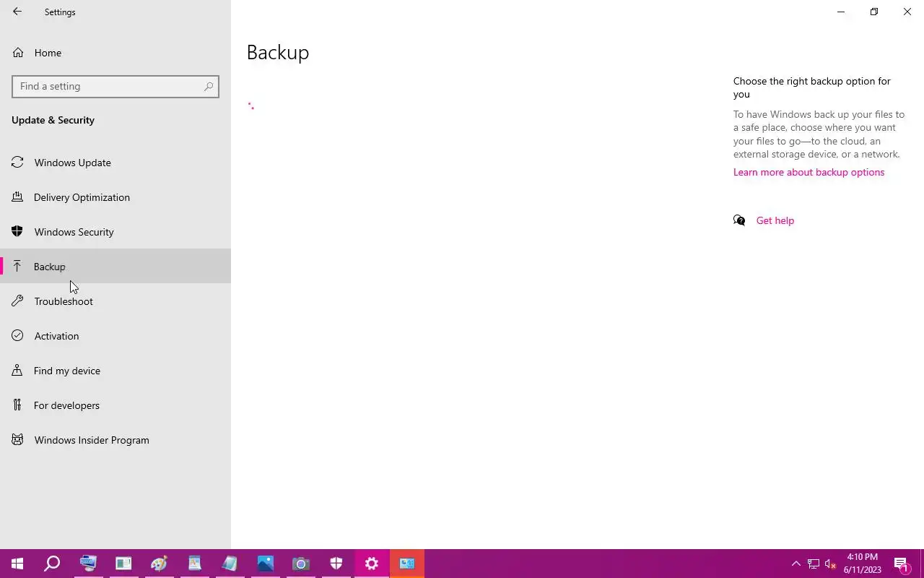Open WordPad from the taskbar
Screen dimensions: 924x578
coord(194,564)
